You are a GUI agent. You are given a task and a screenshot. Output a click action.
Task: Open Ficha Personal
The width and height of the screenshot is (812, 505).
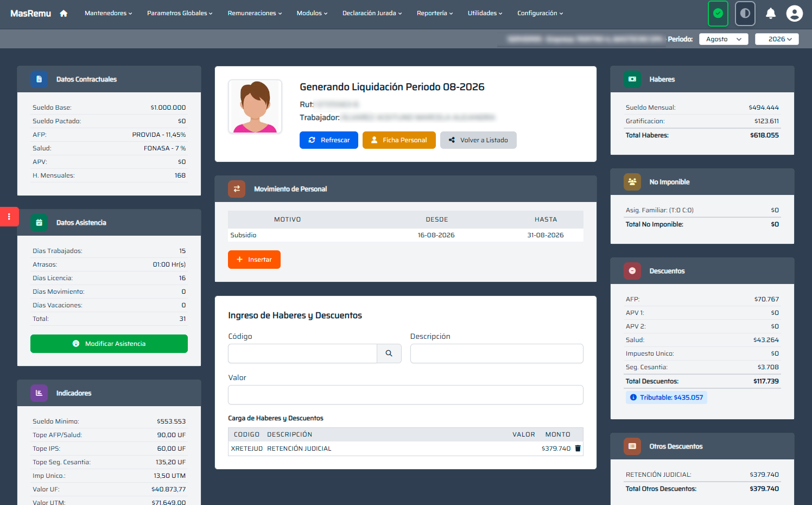coord(399,140)
